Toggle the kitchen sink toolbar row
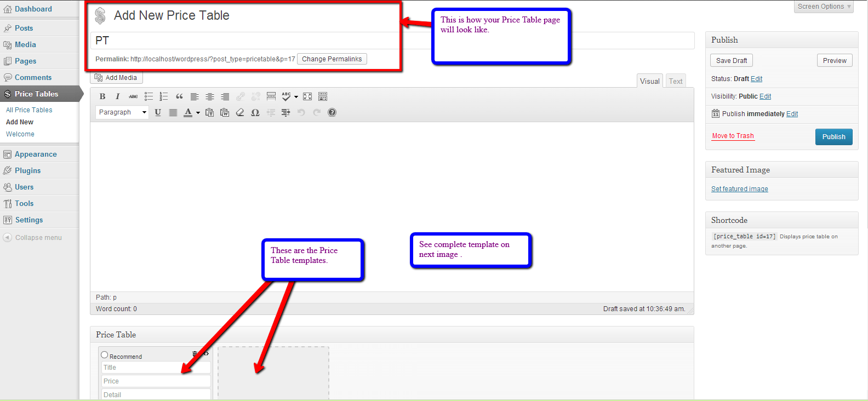Viewport: 868px width, 401px height. (323, 96)
